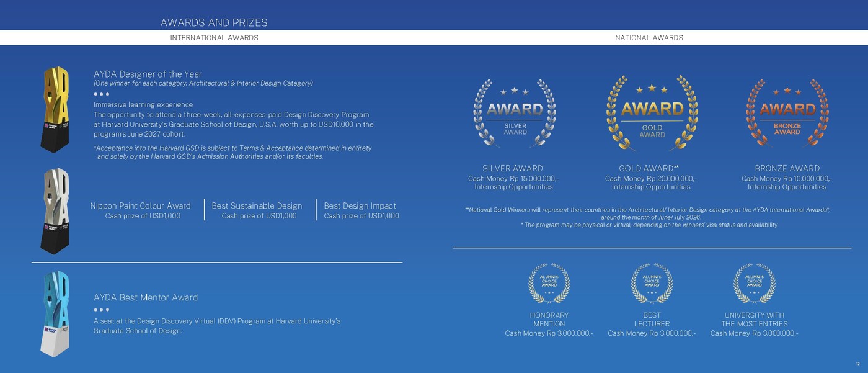Viewport: 868px width, 373px height.
Task: Select the cash money amount under University With The Most Entries
Action: 755,333
